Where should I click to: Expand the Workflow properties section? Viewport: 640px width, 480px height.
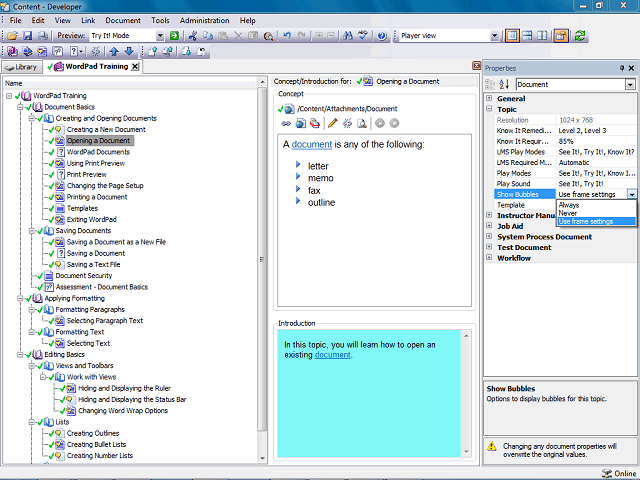point(489,258)
